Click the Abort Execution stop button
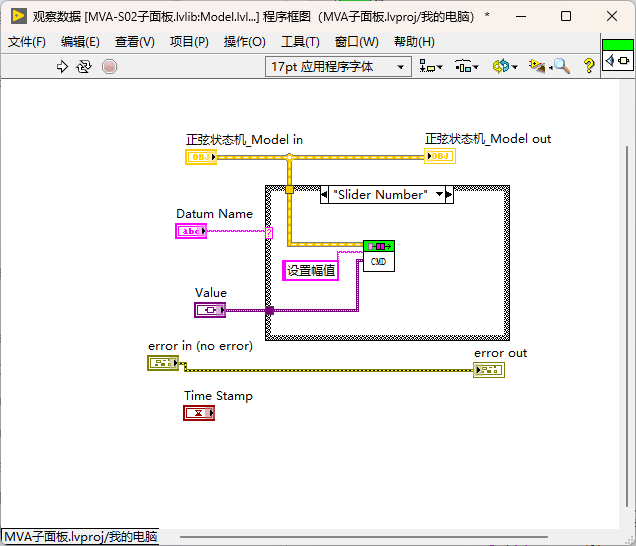 pos(109,66)
